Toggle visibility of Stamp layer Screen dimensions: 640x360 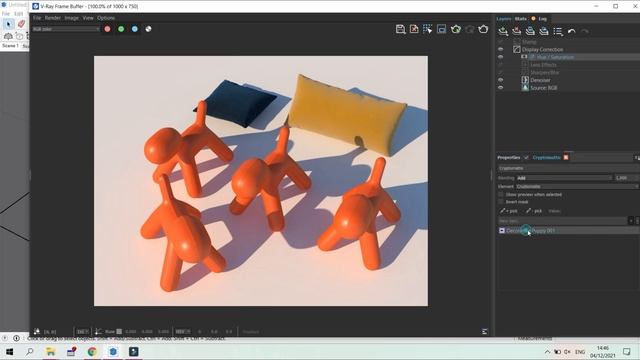[500, 42]
